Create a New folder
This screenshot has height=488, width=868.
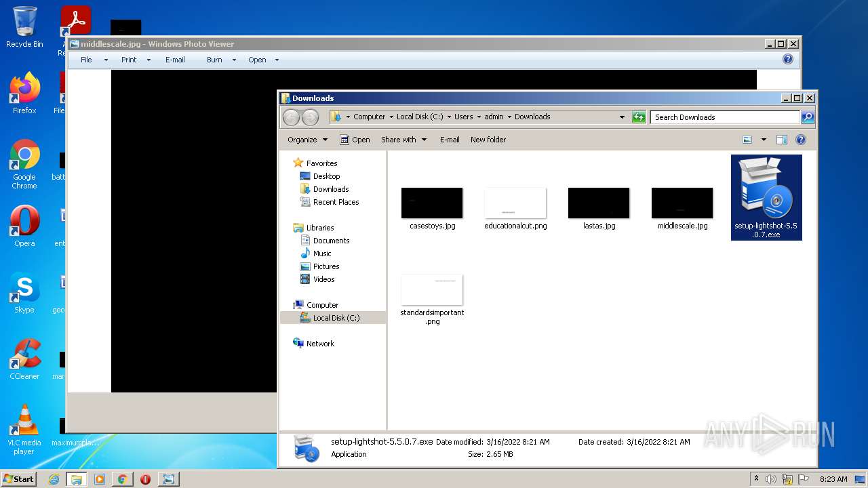click(x=488, y=140)
